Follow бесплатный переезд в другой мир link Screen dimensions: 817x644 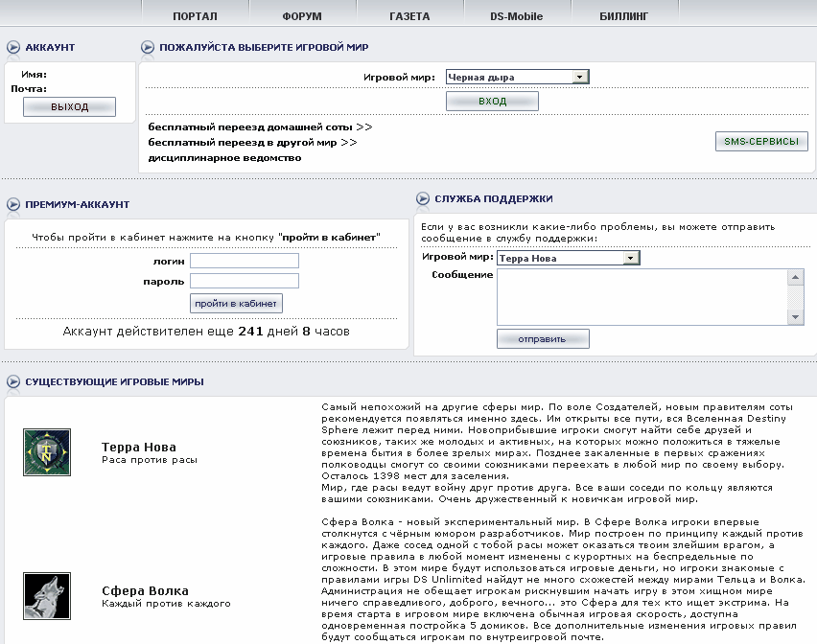(x=252, y=142)
